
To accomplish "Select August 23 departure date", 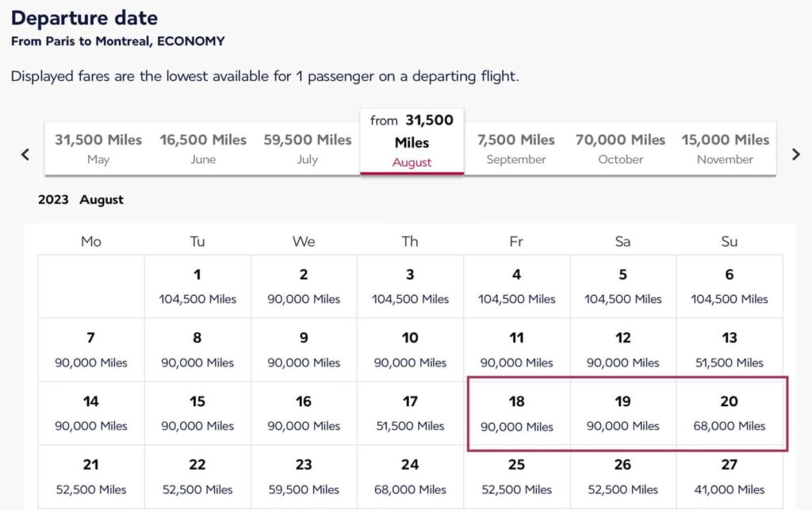I will point(304,477).
